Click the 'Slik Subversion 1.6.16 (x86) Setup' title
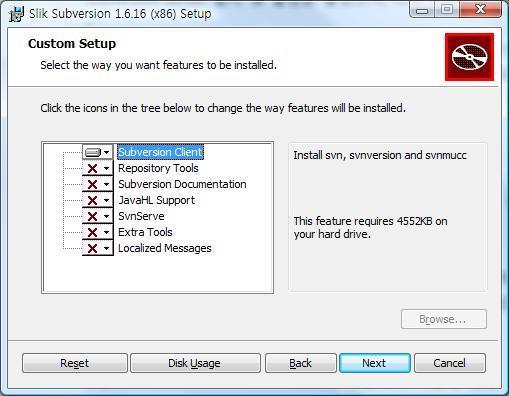The height and width of the screenshot is (396, 509). point(120,14)
